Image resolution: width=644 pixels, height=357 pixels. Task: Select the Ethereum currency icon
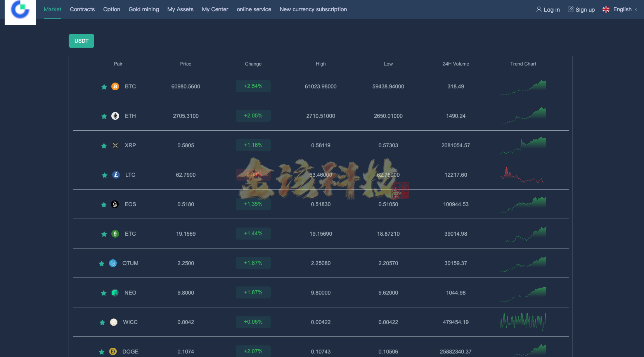115,116
